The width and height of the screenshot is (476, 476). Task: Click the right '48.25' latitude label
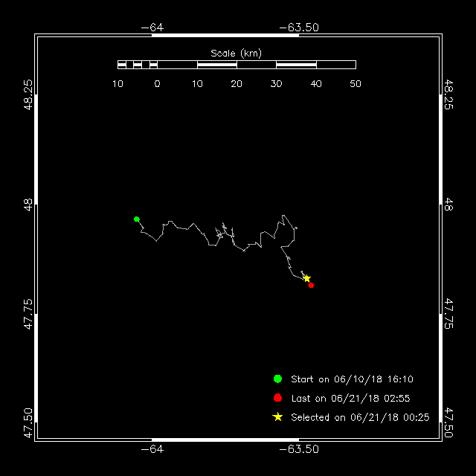click(x=448, y=94)
